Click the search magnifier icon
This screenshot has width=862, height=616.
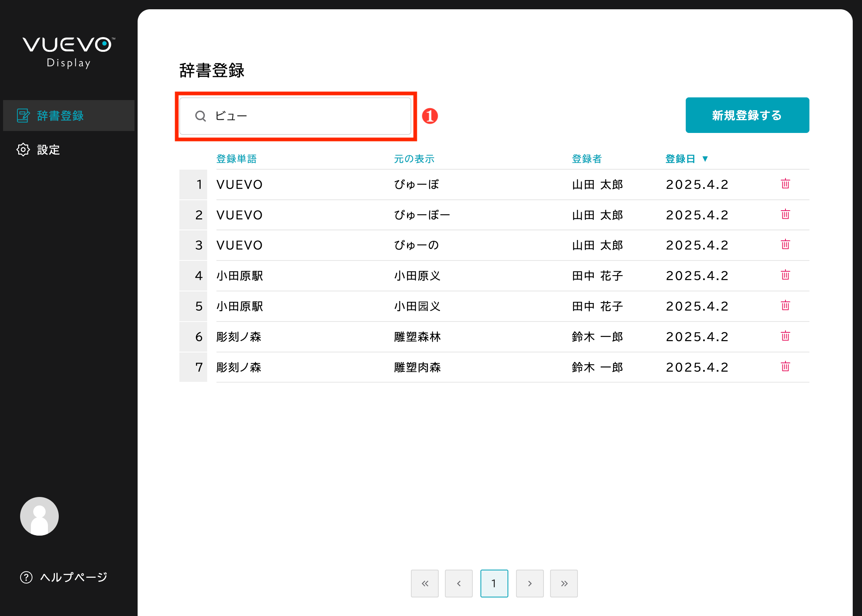pos(201,116)
